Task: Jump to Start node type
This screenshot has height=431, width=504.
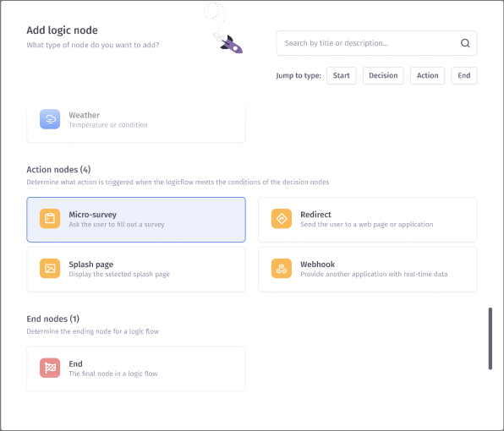Action: [x=342, y=75]
